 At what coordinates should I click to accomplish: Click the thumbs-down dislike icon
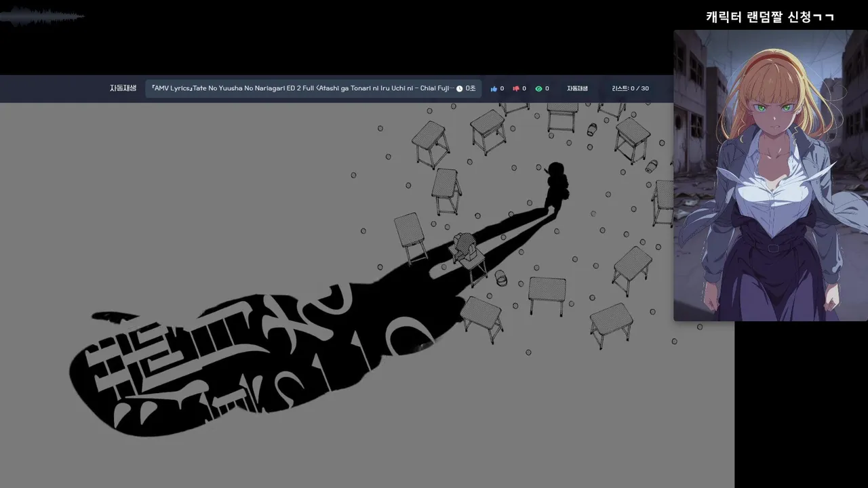coord(516,89)
